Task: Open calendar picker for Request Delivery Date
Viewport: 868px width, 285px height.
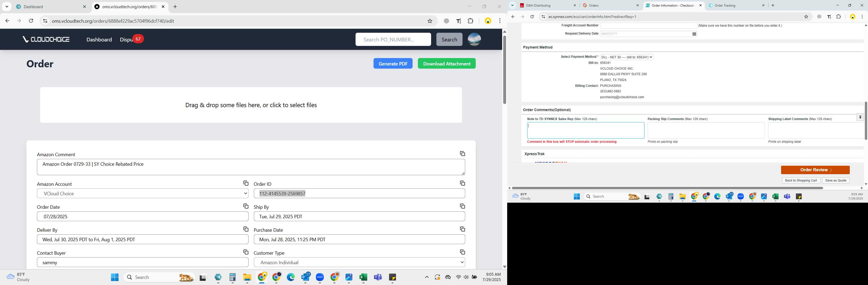Action: [x=694, y=34]
